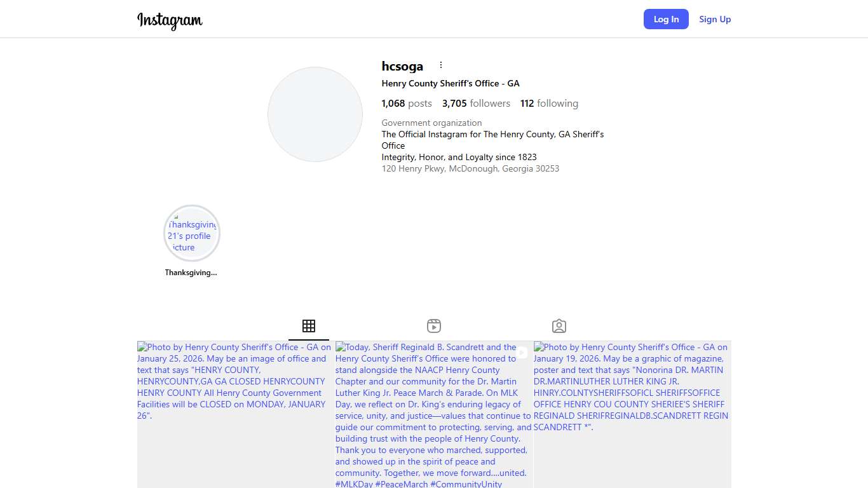Select the Posts grid tab icon
The height and width of the screenshot is (488, 868).
(x=309, y=326)
